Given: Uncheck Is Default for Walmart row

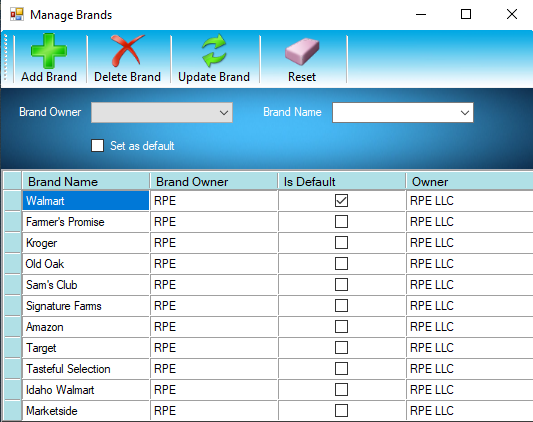Looking at the screenshot, I should tap(341, 201).
